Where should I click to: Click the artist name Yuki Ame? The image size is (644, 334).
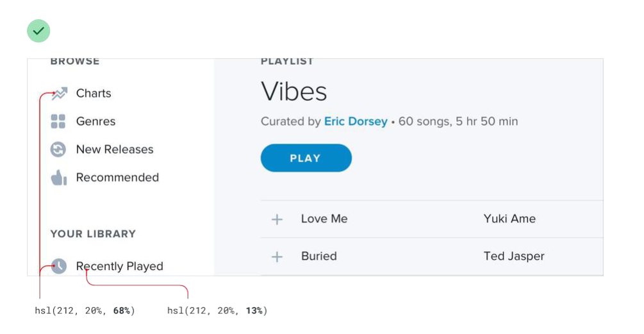pyautogui.click(x=509, y=219)
